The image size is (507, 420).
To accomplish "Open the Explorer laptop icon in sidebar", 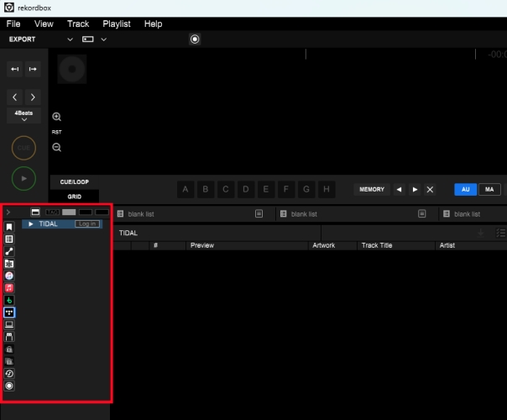I will (9, 324).
